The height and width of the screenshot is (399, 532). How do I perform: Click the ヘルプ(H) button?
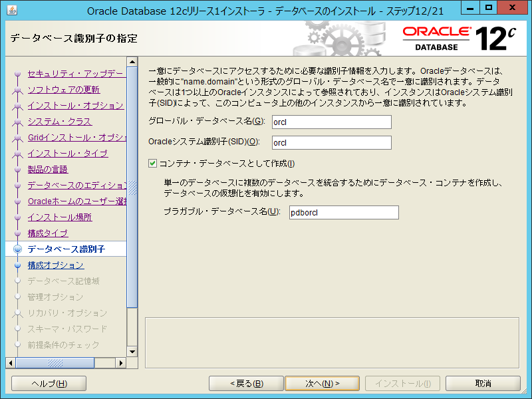[x=49, y=384]
